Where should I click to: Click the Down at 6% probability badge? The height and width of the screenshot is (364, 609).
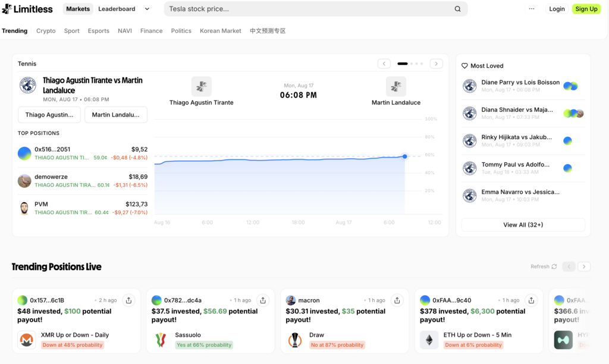pyautogui.click(x=473, y=345)
